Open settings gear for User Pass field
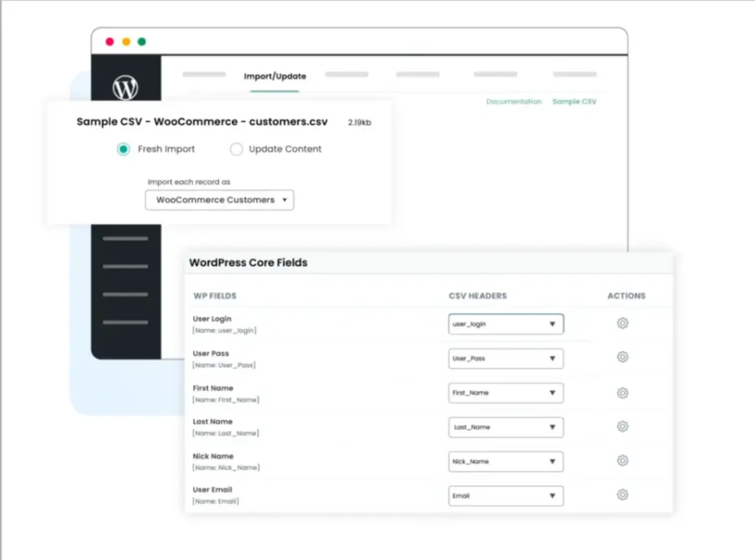755x560 pixels. [622, 357]
